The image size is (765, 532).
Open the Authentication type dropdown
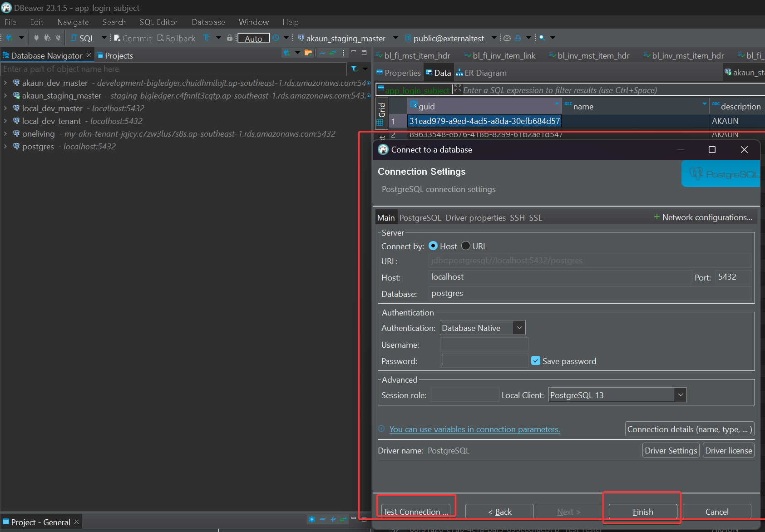coord(519,328)
